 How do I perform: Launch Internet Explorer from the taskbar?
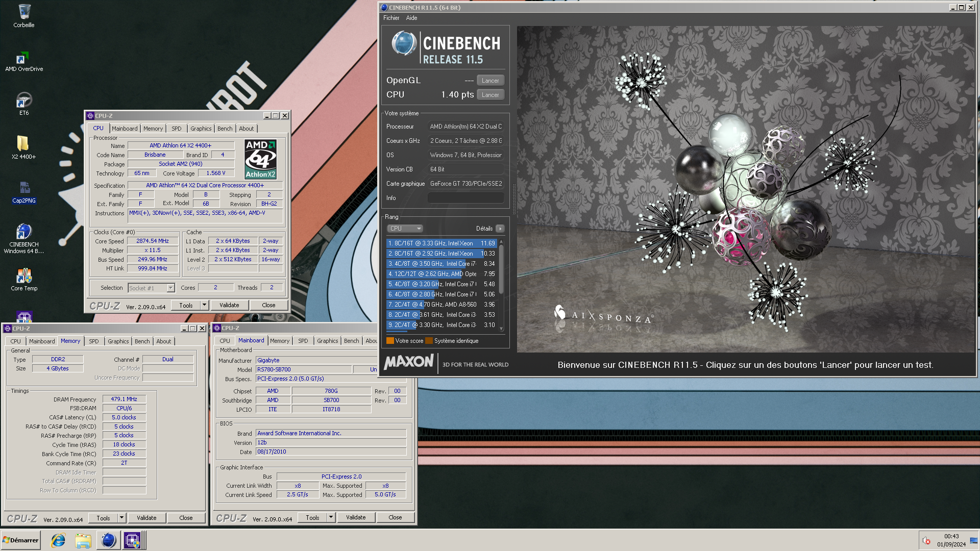58,540
